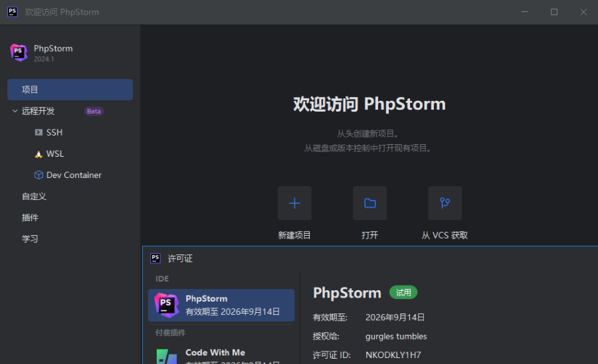Open the 插件 sidebar item

tap(30, 218)
